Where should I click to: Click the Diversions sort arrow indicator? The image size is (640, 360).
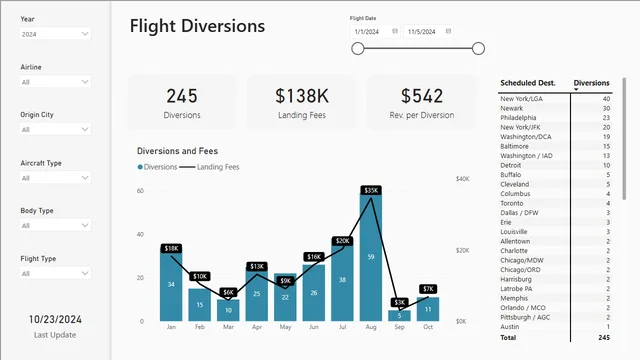tap(576, 89)
